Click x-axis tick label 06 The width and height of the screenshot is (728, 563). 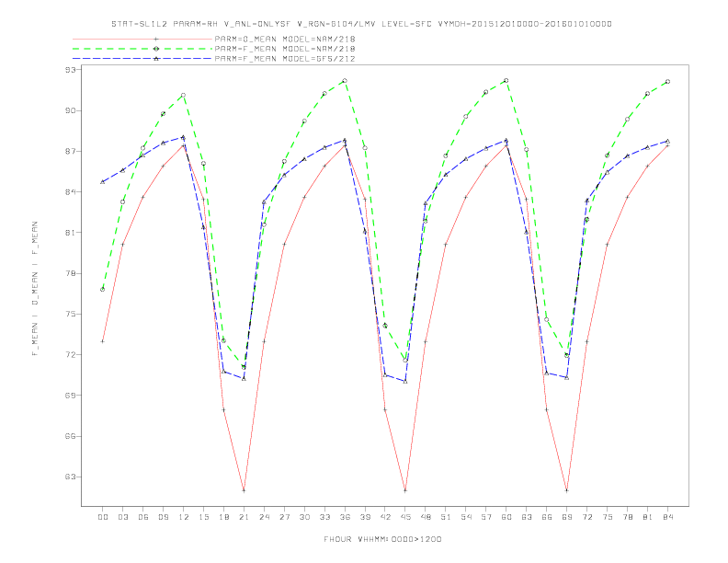143,517
